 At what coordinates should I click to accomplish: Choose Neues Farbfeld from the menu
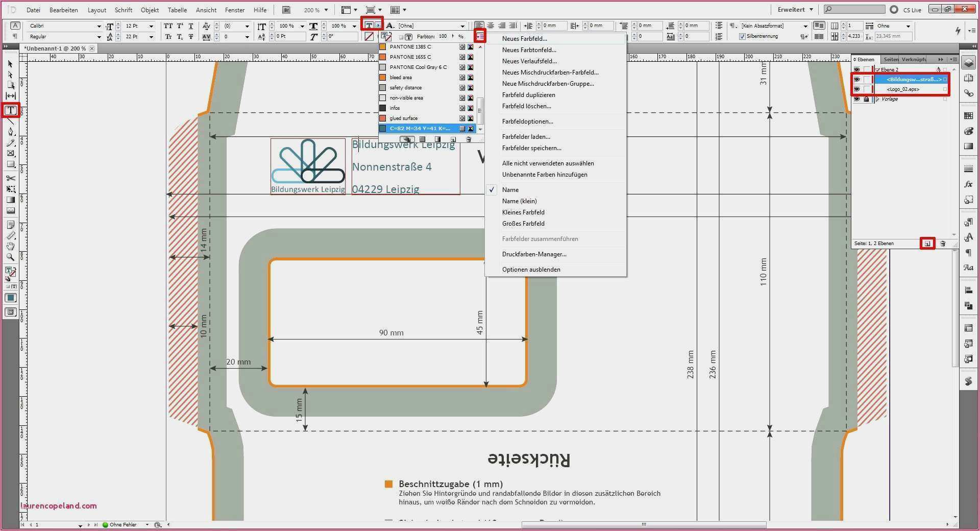524,39
